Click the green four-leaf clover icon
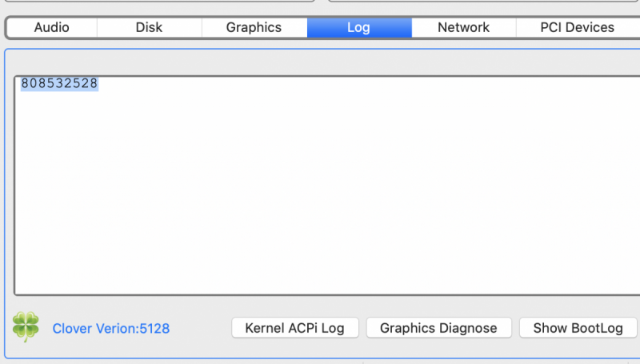The width and height of the screenshot is (640, 364). pyautogui.click(x=26, y=327)
